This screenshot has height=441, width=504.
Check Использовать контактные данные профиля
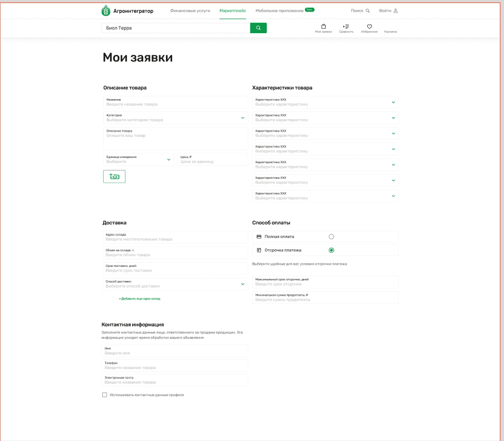click(x=105, y=395)
